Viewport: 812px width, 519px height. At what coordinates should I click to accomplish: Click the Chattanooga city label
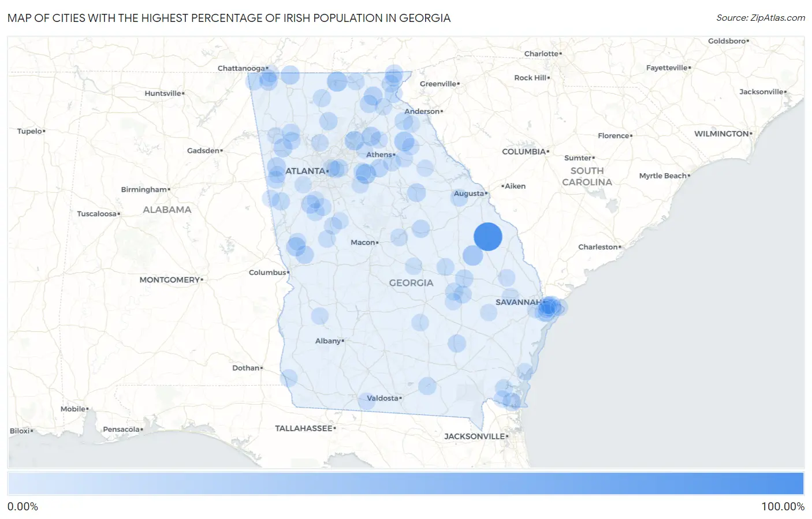coord(241,68)
